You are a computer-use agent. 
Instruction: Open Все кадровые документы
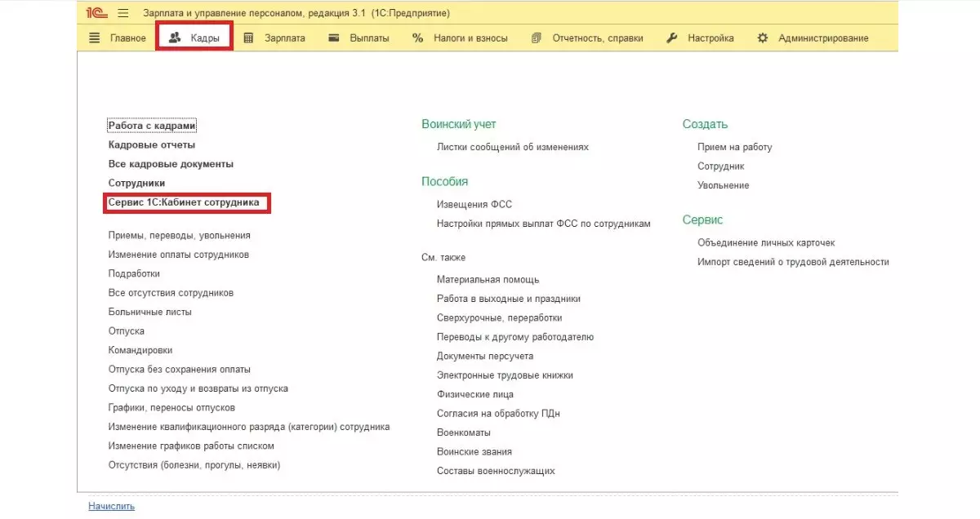[x=171, y=164]
